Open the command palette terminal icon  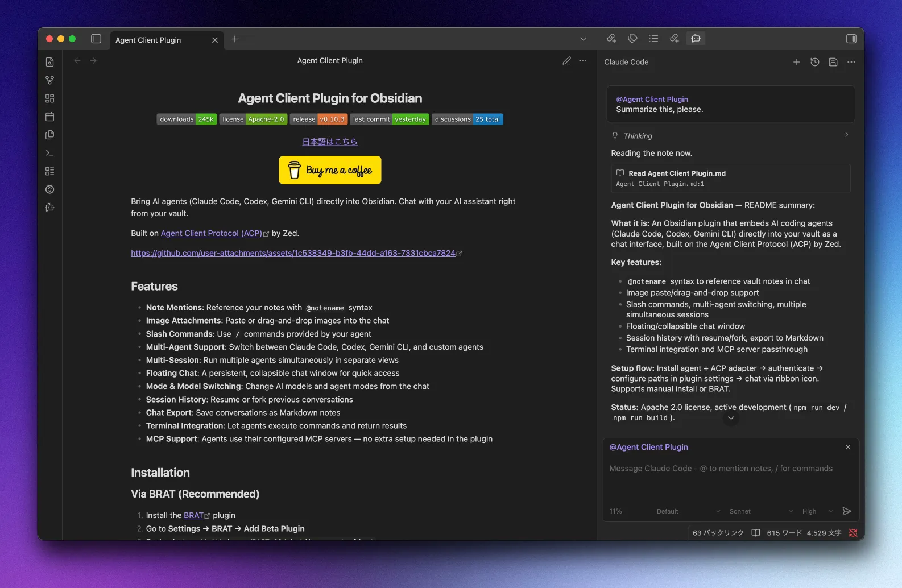pyautogui.click(x=50, y=153)
